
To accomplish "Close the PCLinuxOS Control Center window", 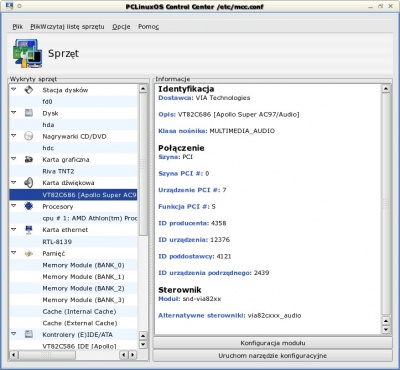I will (390, 6).
